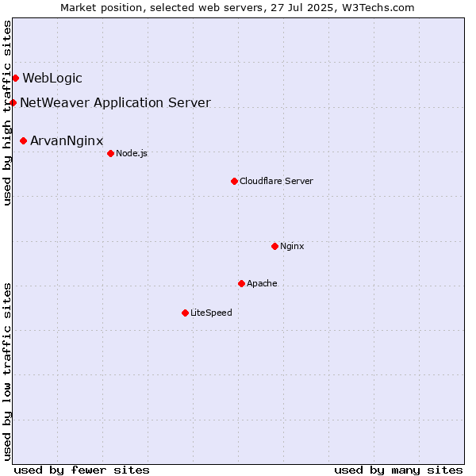This screenshot has height=476, width=476.
Task: Select the Apache red marker
Action: click(x=241, y=283)
